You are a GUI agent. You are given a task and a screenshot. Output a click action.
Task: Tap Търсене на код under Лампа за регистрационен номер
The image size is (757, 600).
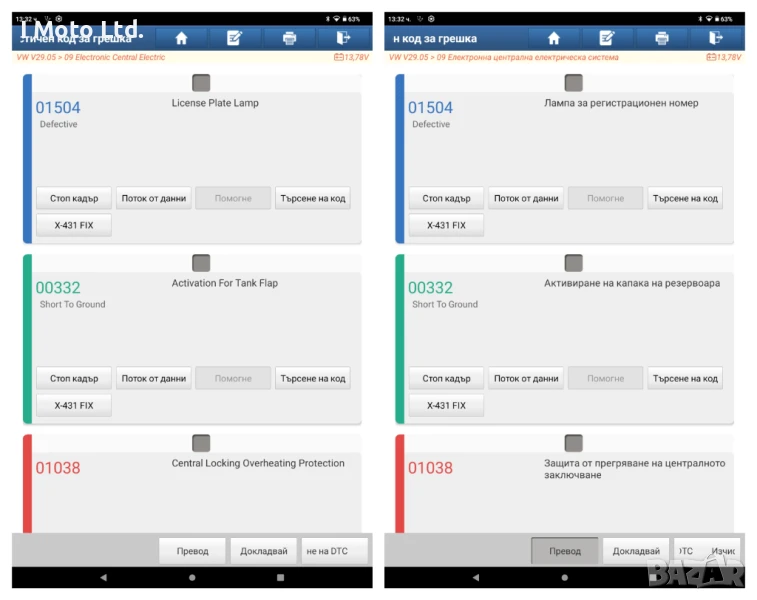click(x=685, y=198)
